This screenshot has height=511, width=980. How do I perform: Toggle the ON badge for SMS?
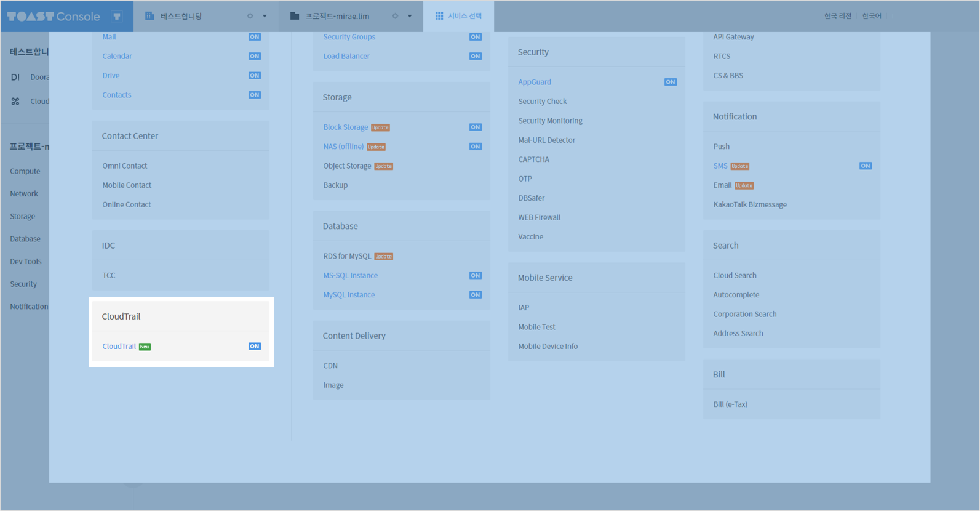point(866,166)
